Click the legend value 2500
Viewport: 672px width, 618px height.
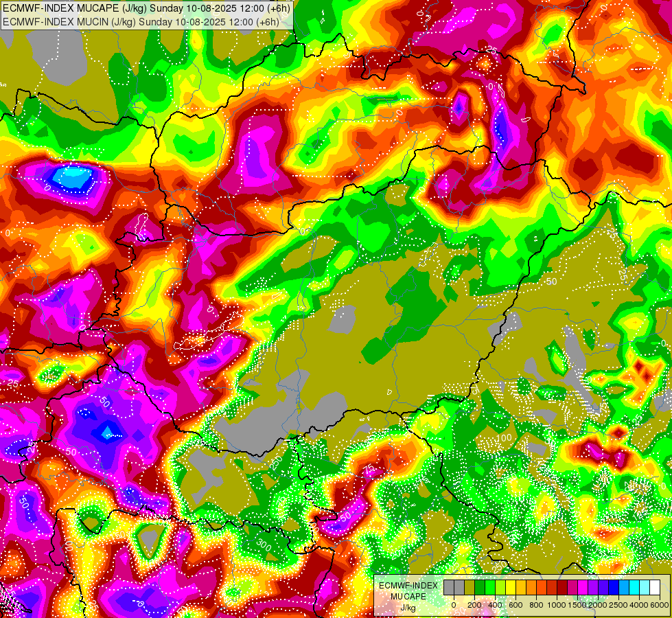tap(618, 605)
